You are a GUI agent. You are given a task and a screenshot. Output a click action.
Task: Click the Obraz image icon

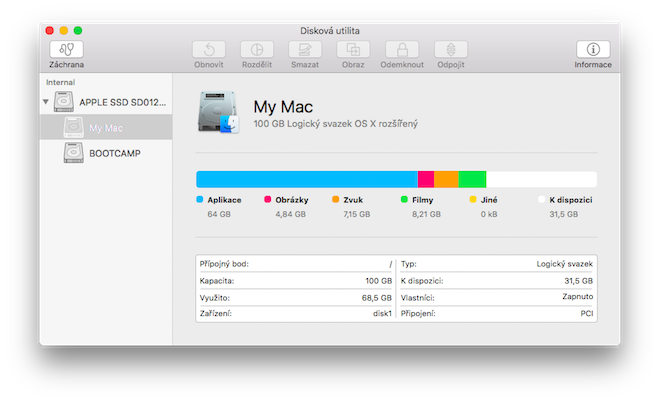click(353, 50)
